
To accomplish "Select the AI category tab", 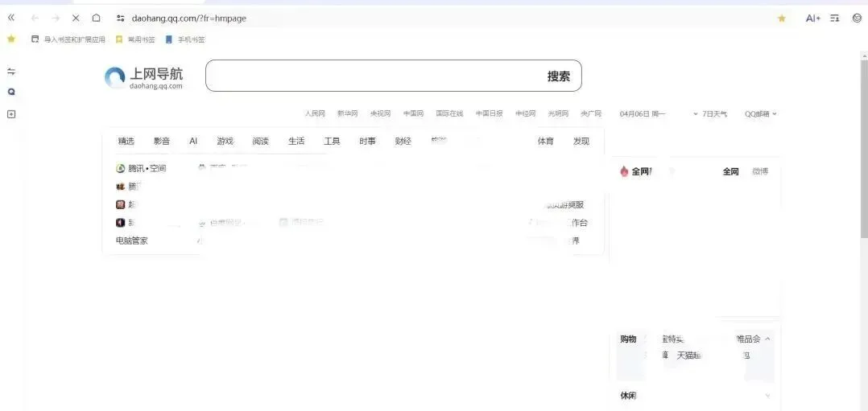I will point(193,141).
